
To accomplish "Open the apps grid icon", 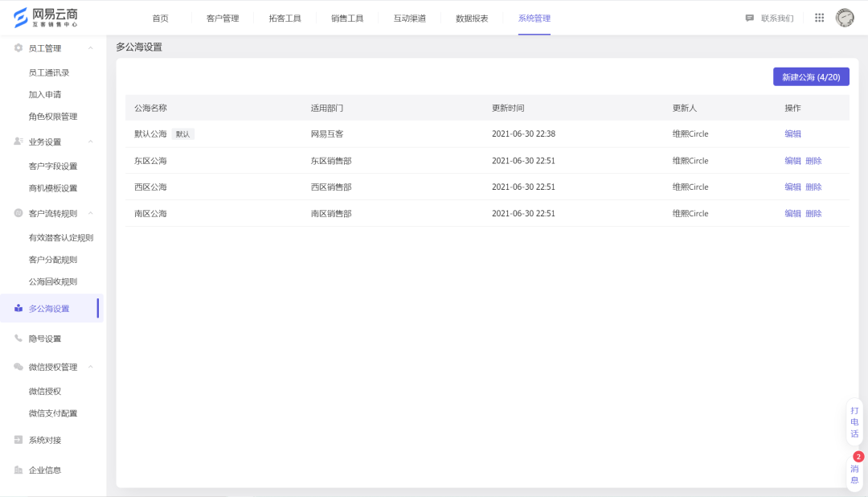I will pyautogui.click(x=819, y=18).
